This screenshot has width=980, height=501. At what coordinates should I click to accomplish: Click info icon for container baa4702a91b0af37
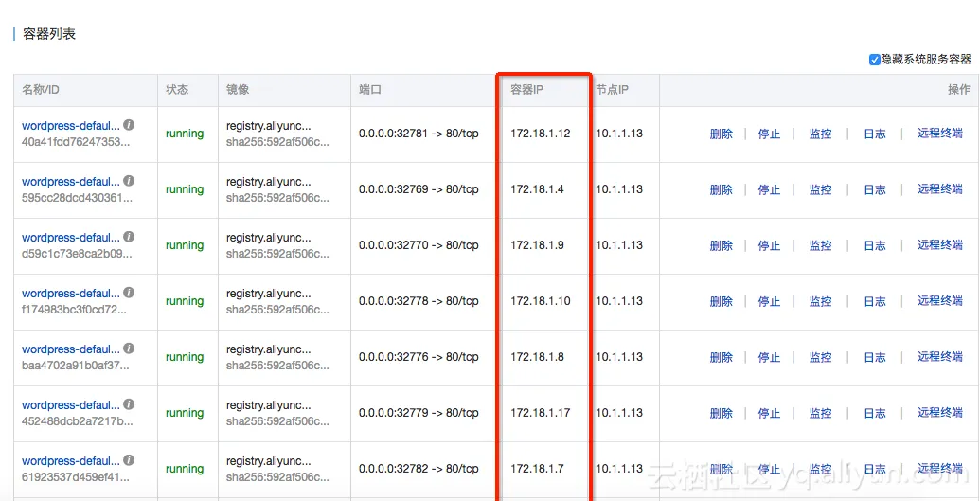[x=129, y=349]
